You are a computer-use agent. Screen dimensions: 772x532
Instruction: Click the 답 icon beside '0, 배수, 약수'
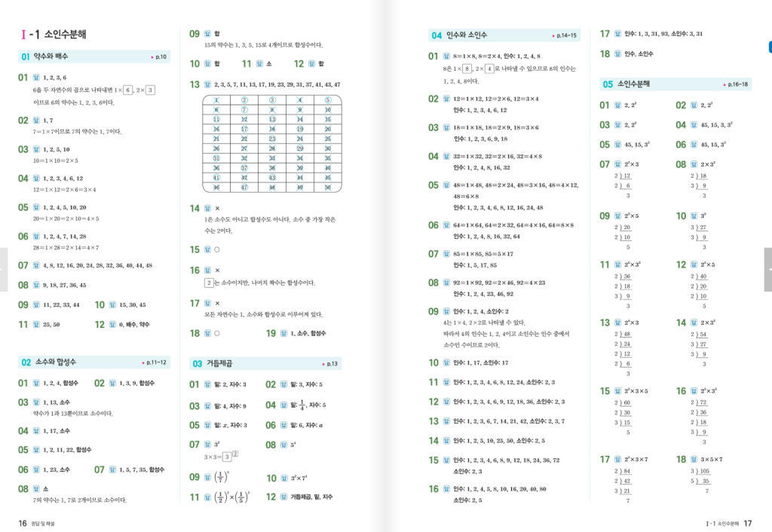112,325
